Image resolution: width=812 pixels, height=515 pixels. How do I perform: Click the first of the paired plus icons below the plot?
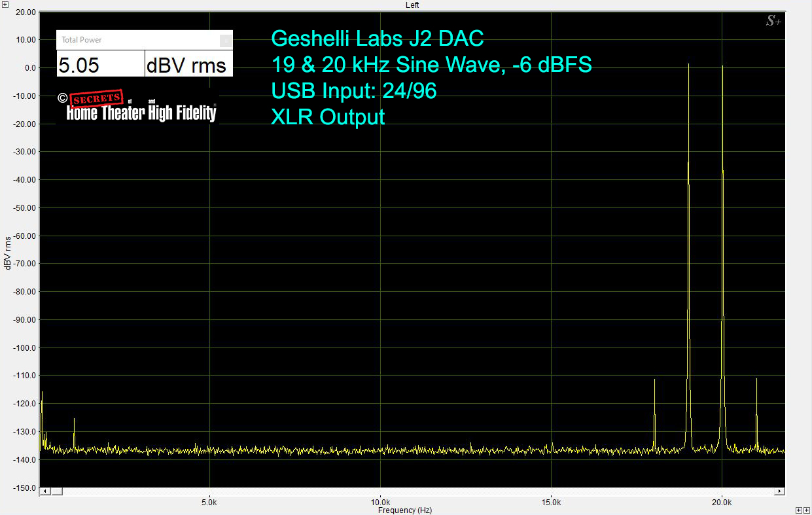[x=798, y=509]
